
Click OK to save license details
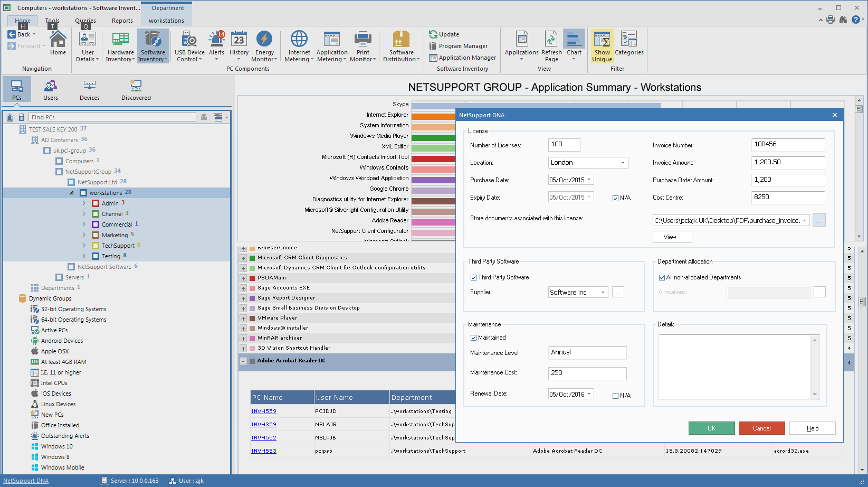711,428
